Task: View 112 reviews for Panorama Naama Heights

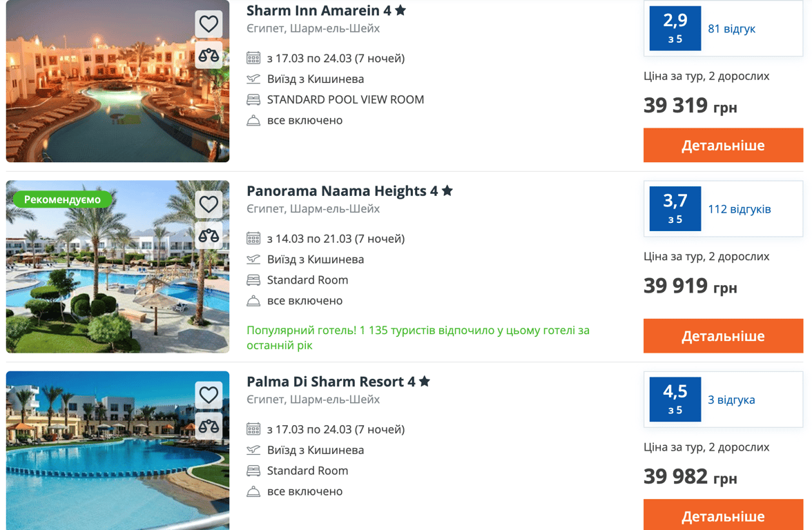Action: [x=739, y=209]
